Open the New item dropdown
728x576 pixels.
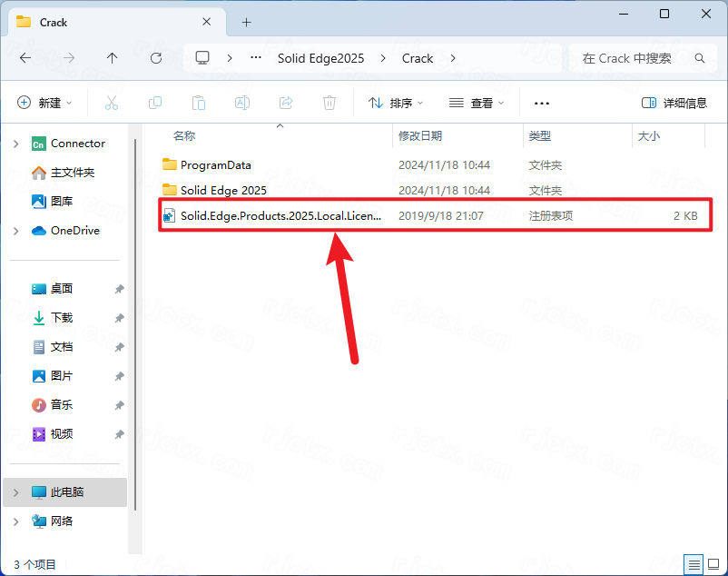tap(44, 104)
